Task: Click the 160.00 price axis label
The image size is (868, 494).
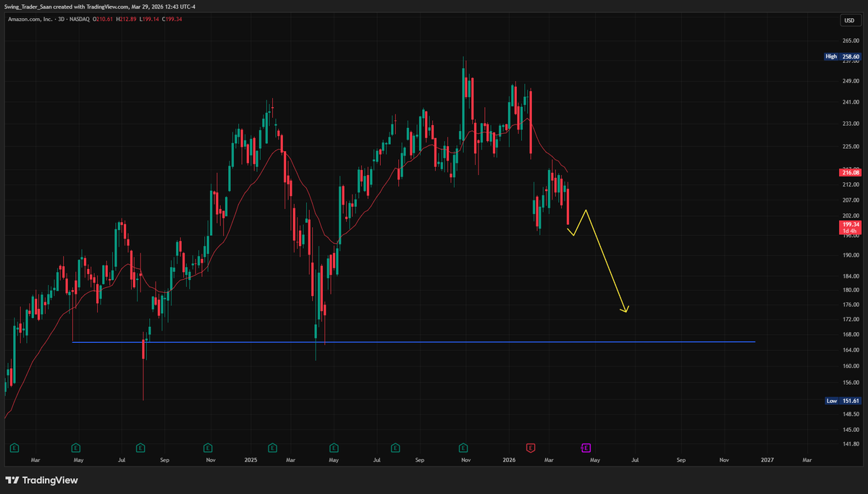Action: point(851,366)
